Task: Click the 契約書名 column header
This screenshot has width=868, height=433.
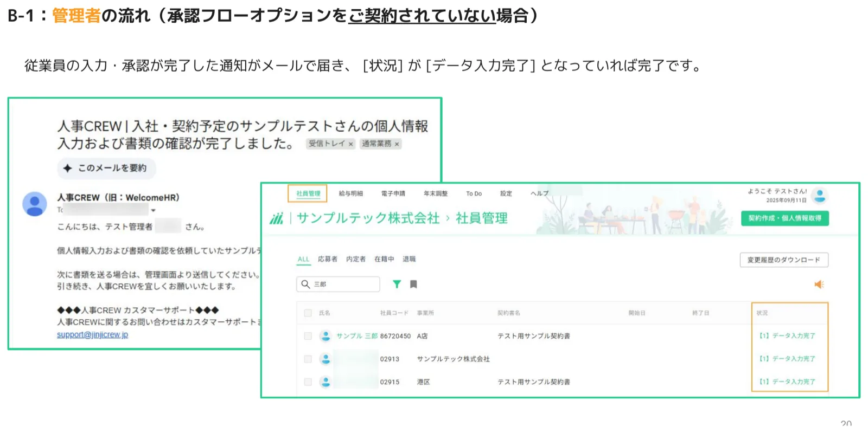Action: [509, 313]
